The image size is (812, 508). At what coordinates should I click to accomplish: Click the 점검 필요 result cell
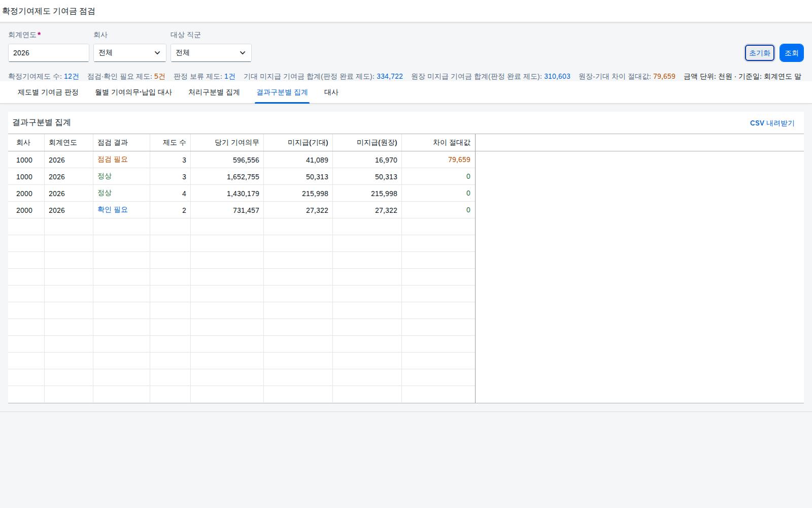coord(122,160)
